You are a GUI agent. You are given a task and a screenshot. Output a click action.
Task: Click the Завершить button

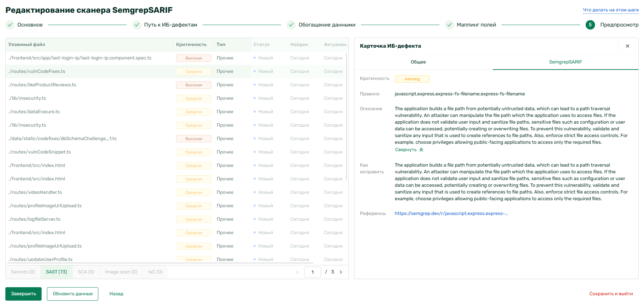(23, 294)
